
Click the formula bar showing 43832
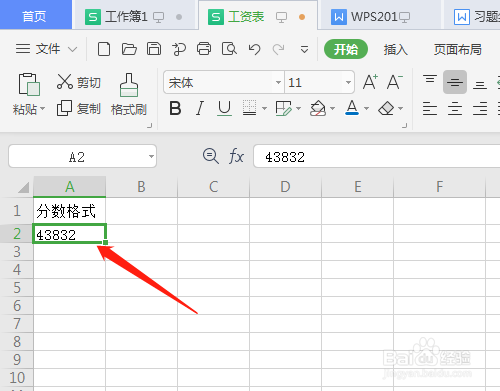pyautogui.click(x=376, y=156)
